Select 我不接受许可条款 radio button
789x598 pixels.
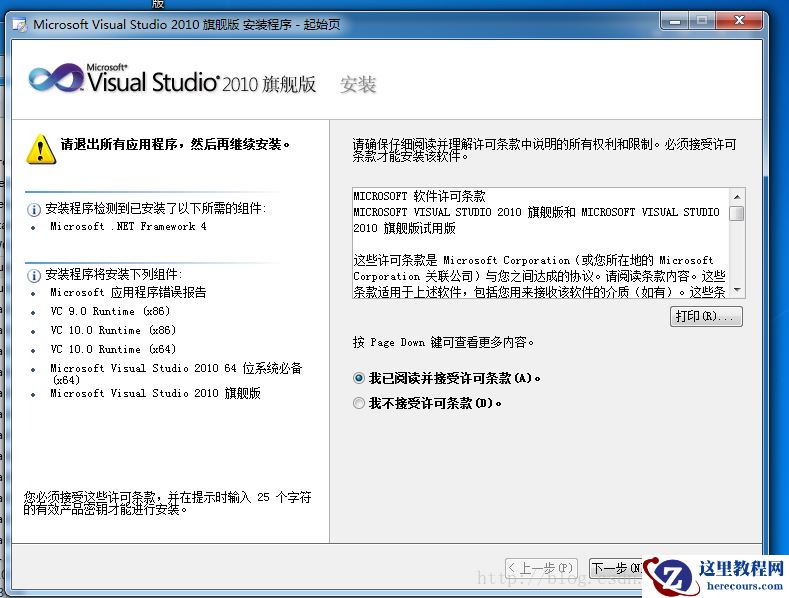[359, 403]
